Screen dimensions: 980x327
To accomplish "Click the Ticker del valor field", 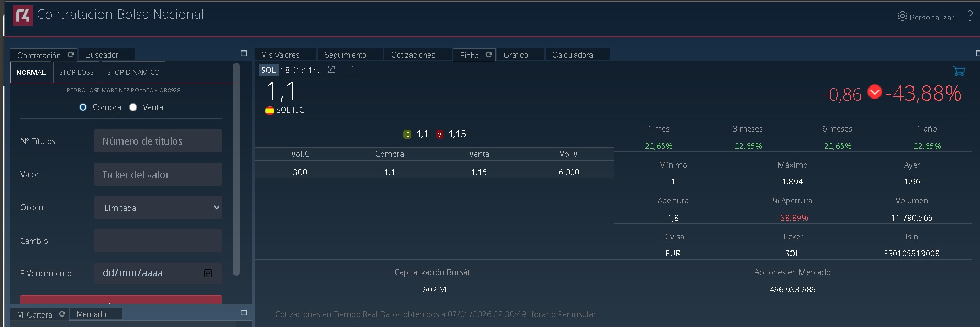I will click(158, 175).
